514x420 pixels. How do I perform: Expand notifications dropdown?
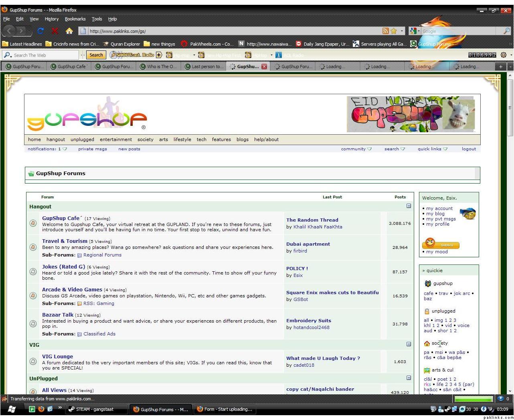[65, 149]
